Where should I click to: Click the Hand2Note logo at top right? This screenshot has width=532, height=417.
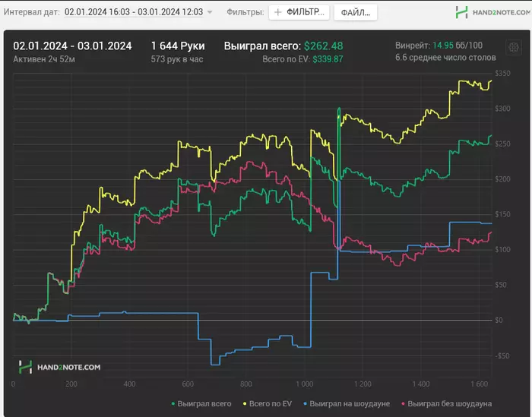(492, 12)
